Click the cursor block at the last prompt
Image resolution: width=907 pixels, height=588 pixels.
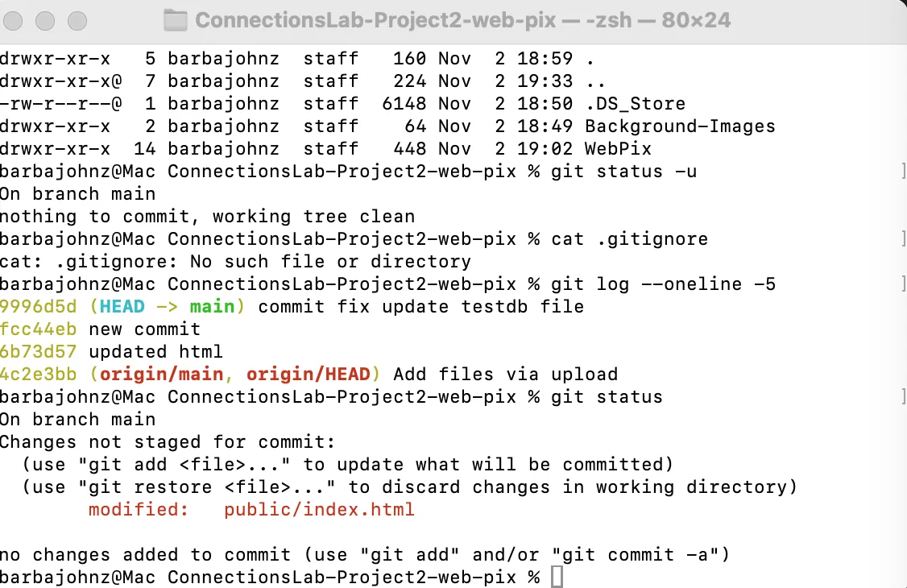[557, 577]
